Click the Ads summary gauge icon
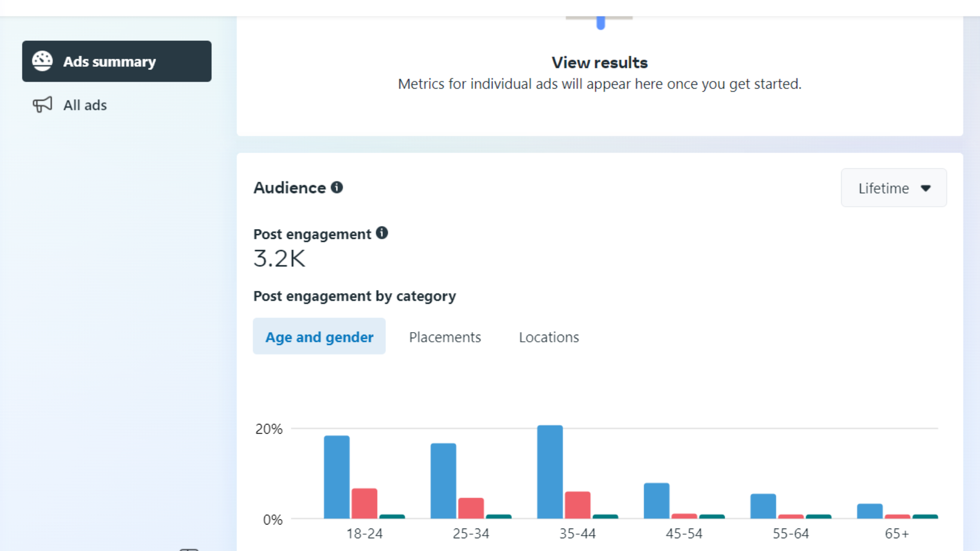The image size is (980, 551). click(42, 61)
